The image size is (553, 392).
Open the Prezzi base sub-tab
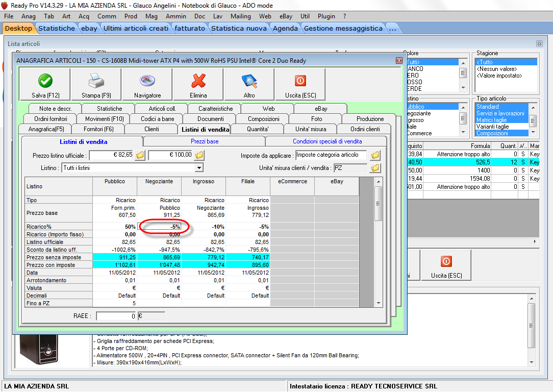click(204, 141)
